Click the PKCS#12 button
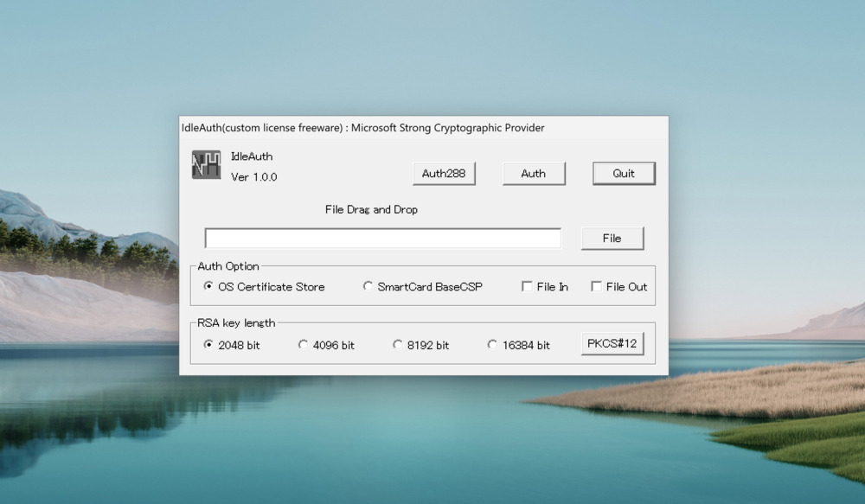Image resolution: width=865 pixels, height=504 pixels. (x=612, y=343)
